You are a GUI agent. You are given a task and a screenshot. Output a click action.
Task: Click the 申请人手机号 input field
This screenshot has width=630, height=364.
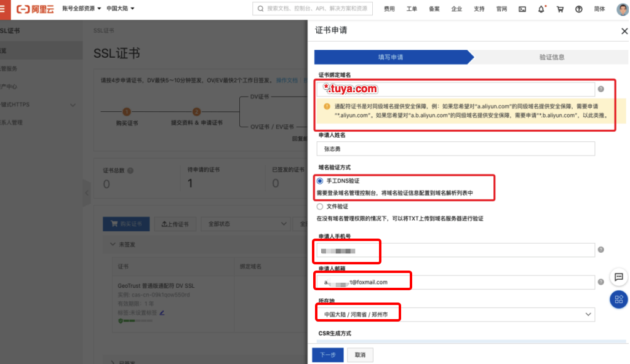pyautogui.click(x=456, y=251)
